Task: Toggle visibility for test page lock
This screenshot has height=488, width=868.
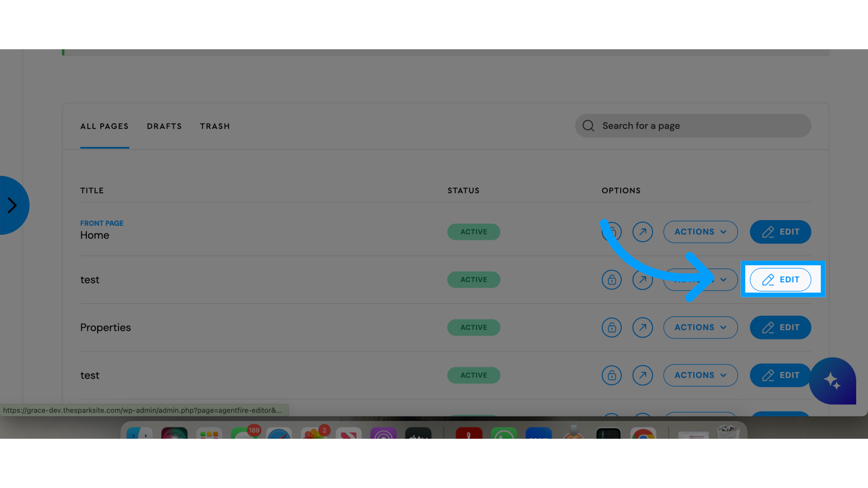Action: pyautogui.click(x=612, y=279)
